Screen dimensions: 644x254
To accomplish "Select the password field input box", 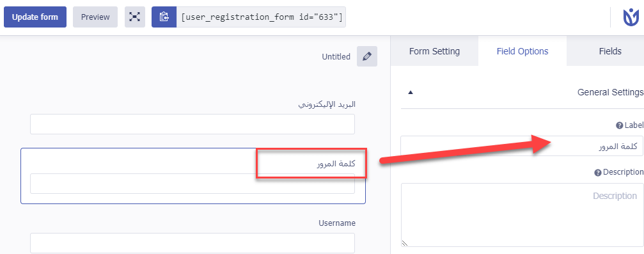I will [x=192, y=184].
